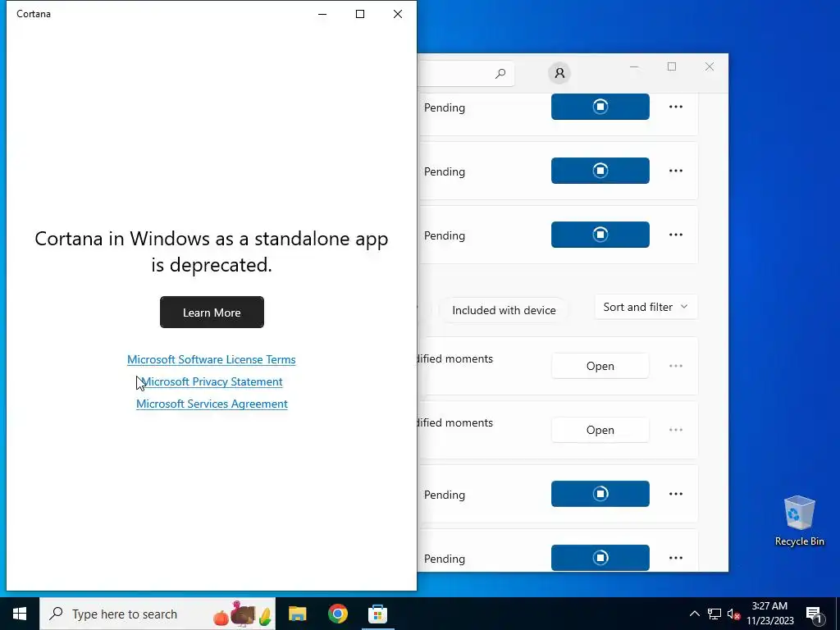Stop the topmost Pending download in Store
The height and width of the screenshot is (630, 840).
(x=600, y=107)
